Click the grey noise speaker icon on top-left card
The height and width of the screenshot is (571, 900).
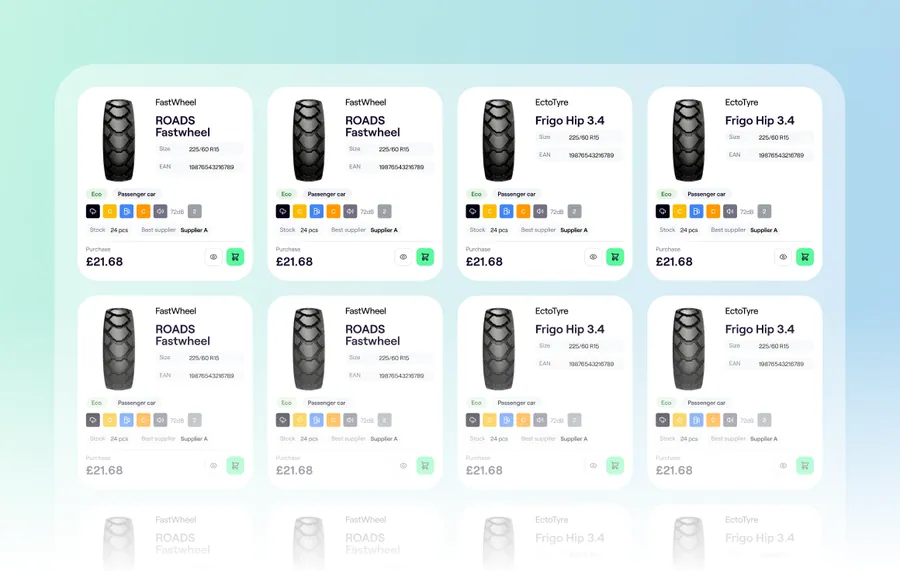160,211
